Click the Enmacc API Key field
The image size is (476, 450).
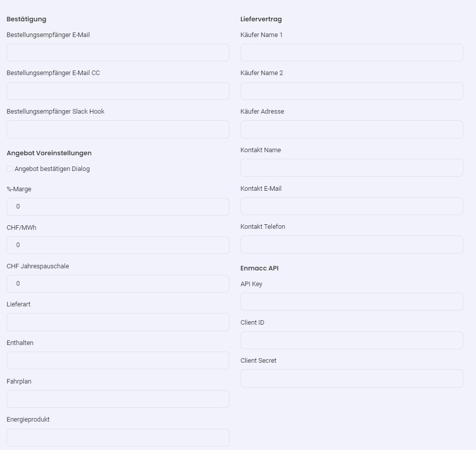352,302
